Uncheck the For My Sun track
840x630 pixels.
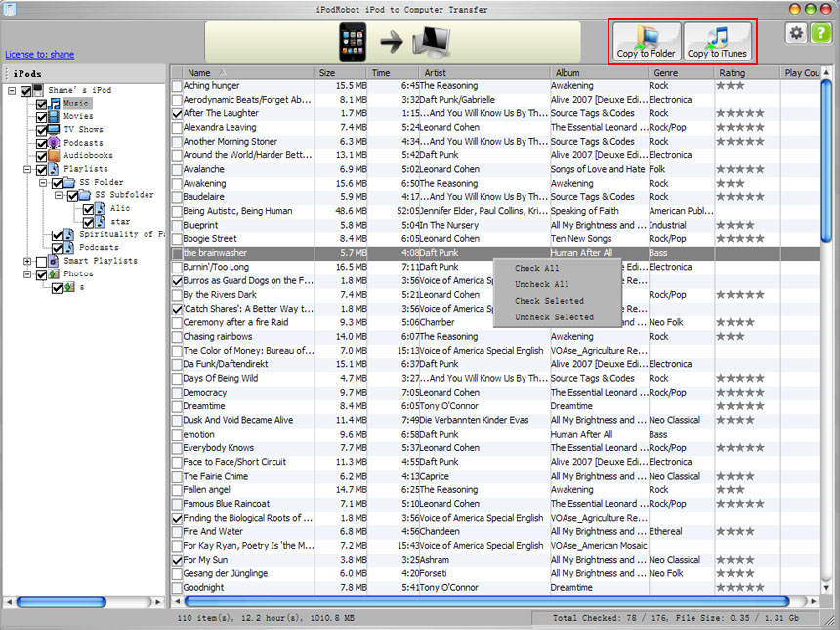(x=177, y=560)
